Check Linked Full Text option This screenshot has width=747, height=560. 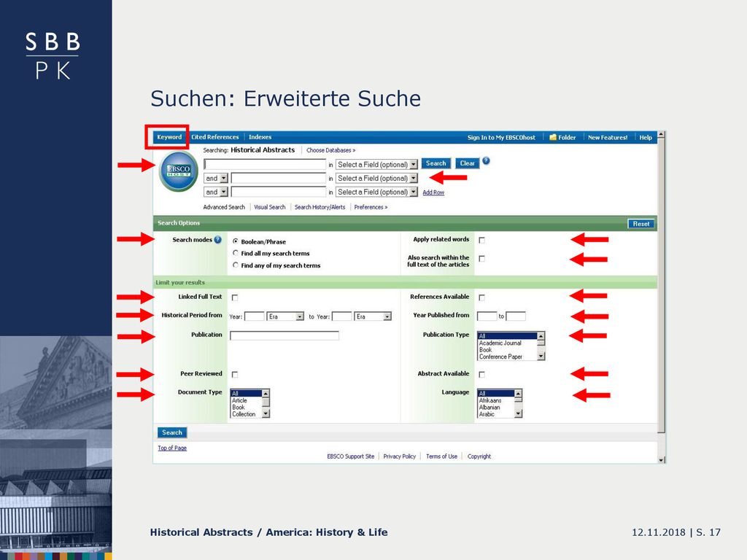pyautogui.click(x=235, y=297)
